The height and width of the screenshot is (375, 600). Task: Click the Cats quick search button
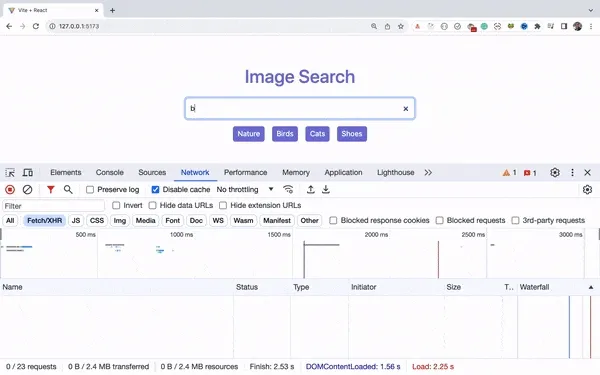pos(318,134)
